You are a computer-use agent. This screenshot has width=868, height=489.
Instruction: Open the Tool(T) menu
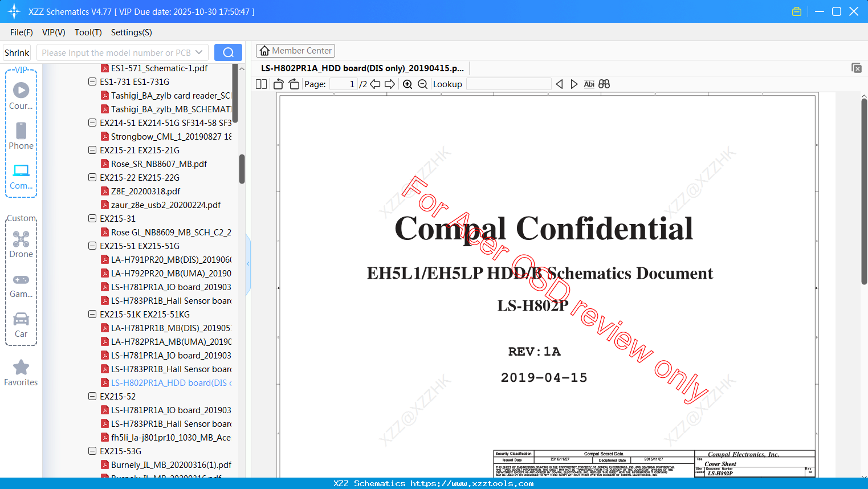point(88,32)
